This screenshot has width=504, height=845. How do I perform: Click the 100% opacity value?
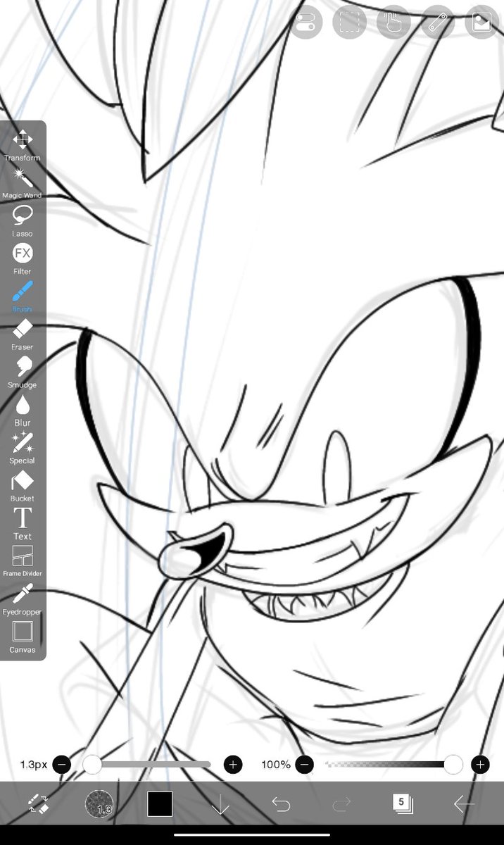pyautogui.click(x=276, y=764)
